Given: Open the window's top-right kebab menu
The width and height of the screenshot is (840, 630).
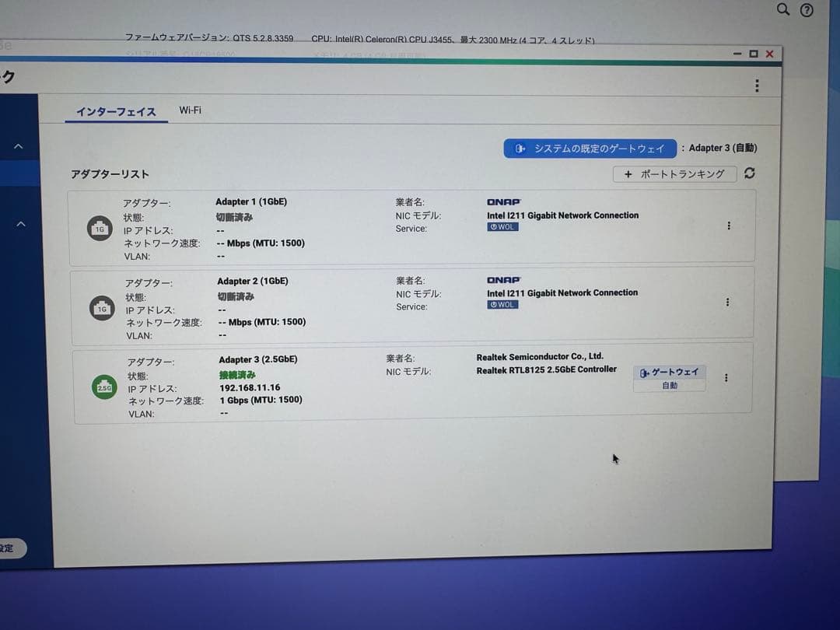Looking at the screenshot, I should pos(757,86).
